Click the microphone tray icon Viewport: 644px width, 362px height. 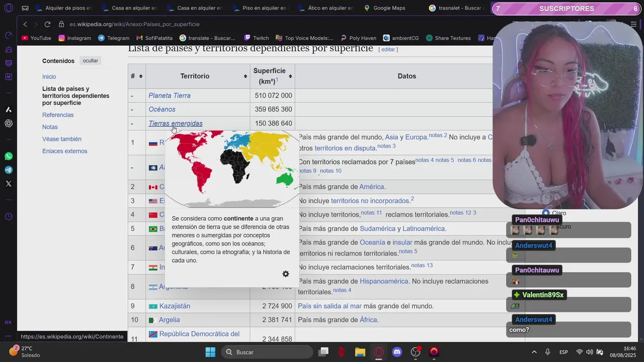pyautogui.click(x=548, y=352)
